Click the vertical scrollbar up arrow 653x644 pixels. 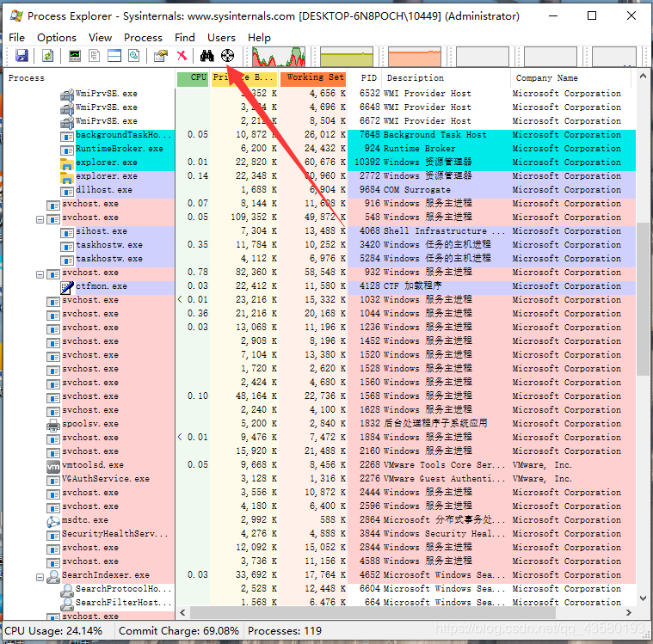(x=643, y=77)
